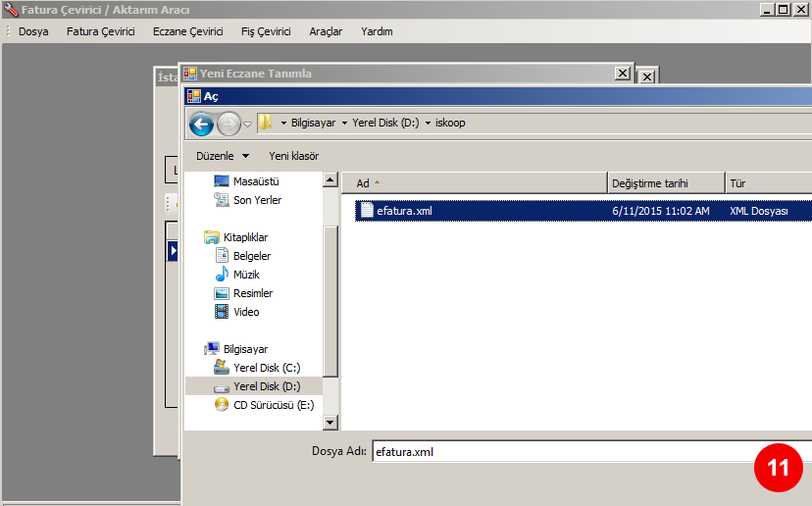Image resolution: width=812 pixels, height=506 pixels.
Task: Expand the Düzenle dropdown
Action: [x=223, y=156]
